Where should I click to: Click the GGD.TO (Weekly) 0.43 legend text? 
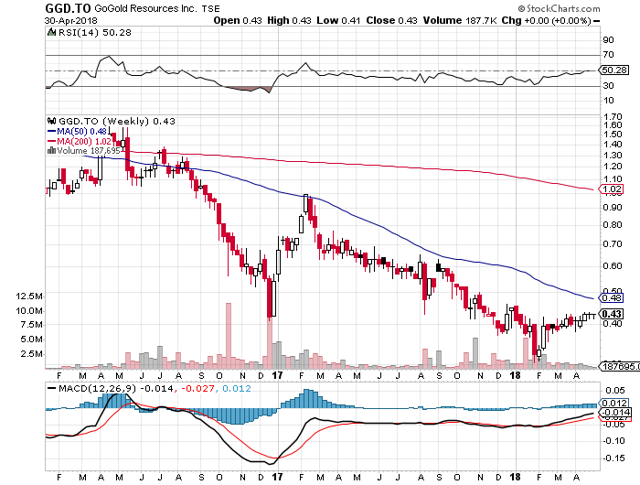[117, 121]
